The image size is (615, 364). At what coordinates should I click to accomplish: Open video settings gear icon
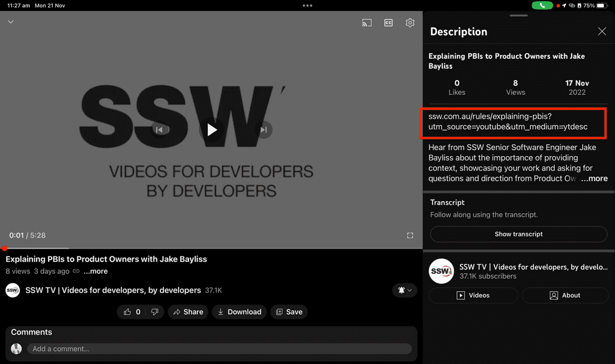point(410,23)
